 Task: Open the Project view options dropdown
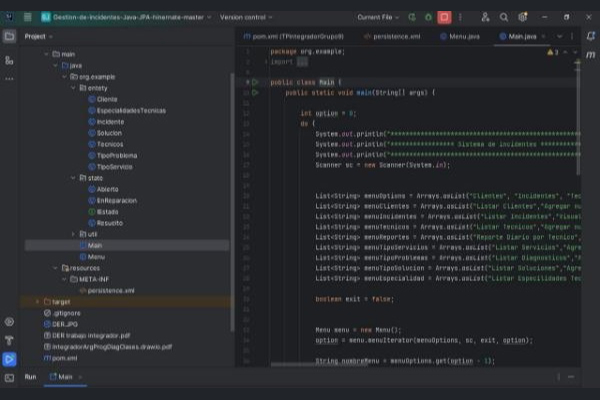point(51,37)
